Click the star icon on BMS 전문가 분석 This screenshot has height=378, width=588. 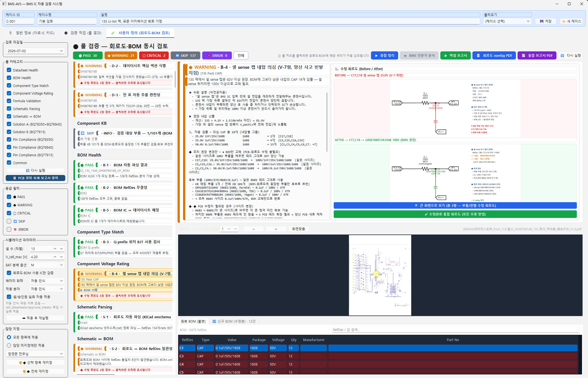(405, 56)
